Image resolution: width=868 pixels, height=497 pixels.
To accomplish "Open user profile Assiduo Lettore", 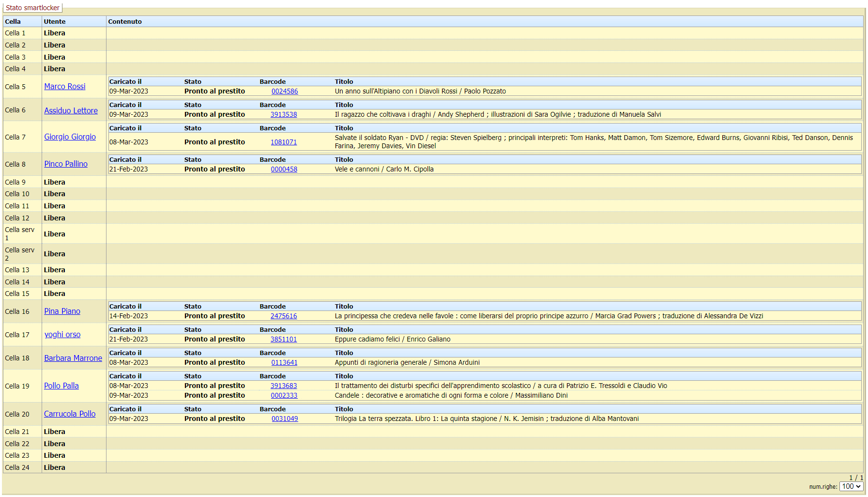I will (x=71, y=110).
